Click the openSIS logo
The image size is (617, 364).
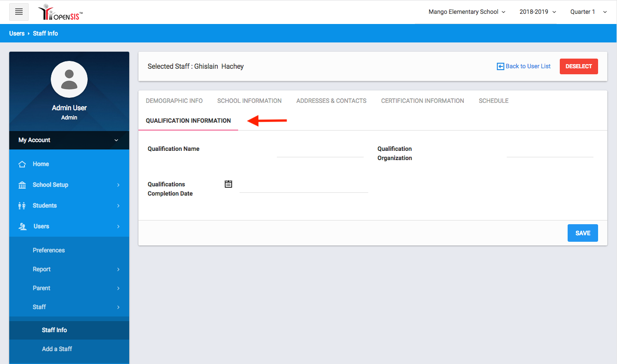pos(60,12)
